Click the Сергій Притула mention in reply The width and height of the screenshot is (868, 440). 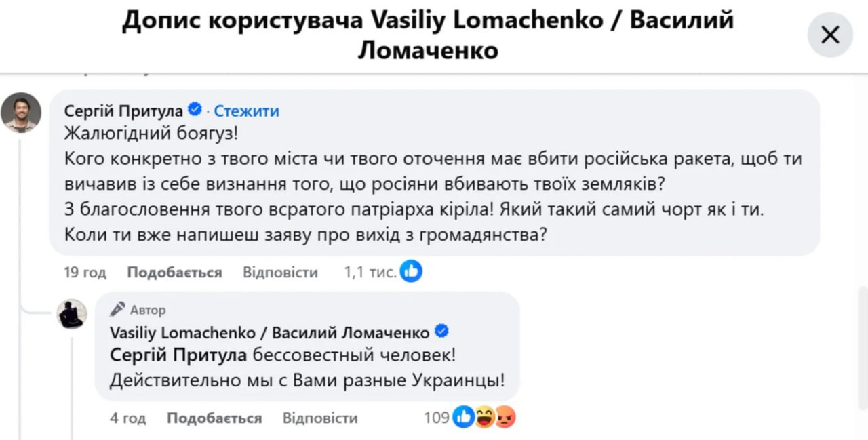pos(179,355)
